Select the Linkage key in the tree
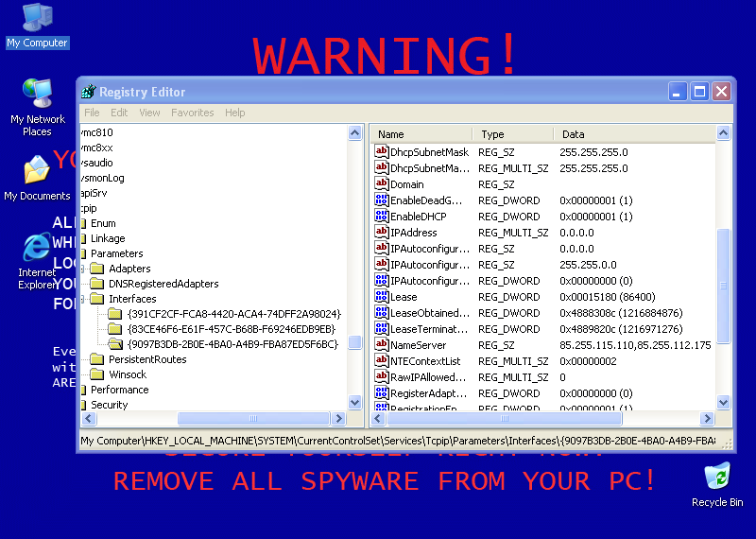 [x=108, y=238]
